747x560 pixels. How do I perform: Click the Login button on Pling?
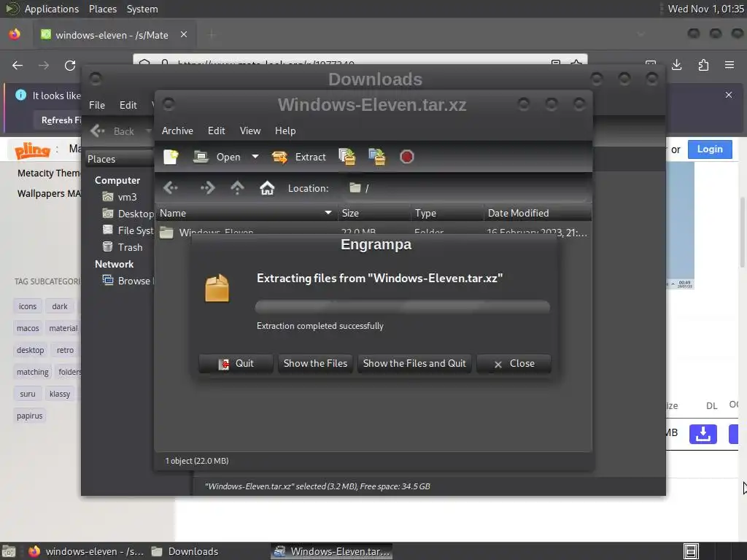click(x=710, y=149)
